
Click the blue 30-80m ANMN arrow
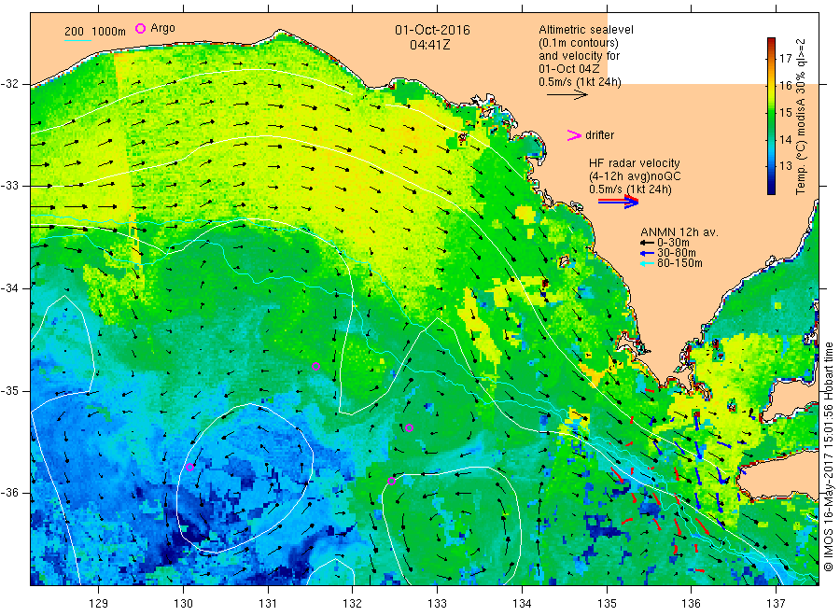pos(647,253)
